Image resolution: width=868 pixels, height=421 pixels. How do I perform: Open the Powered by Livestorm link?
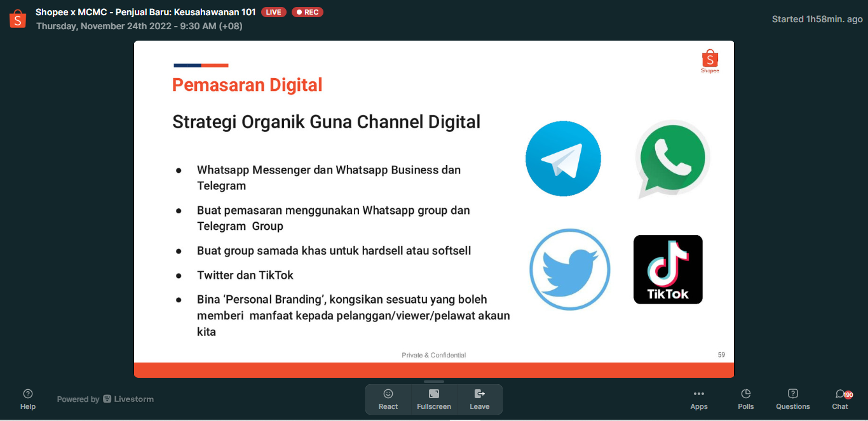(105, 399)
